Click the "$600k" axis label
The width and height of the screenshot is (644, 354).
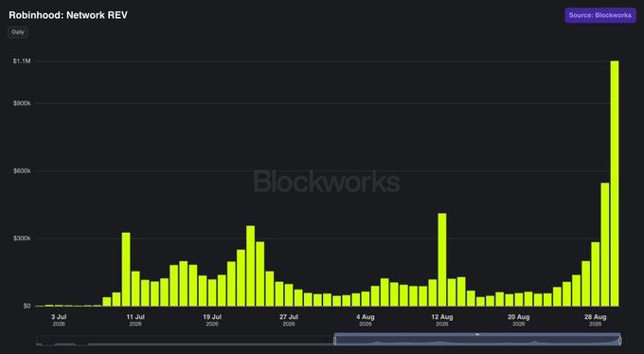coord(22,170)
